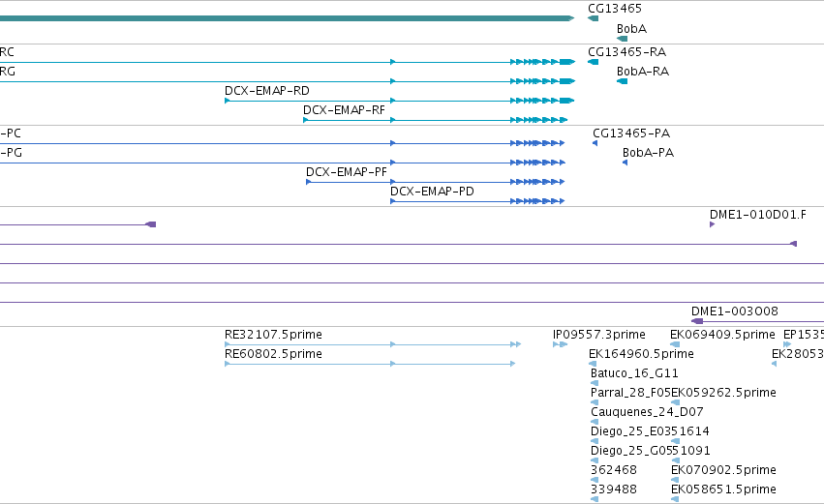Click the truncated RG transcript label

click(8, 72)
